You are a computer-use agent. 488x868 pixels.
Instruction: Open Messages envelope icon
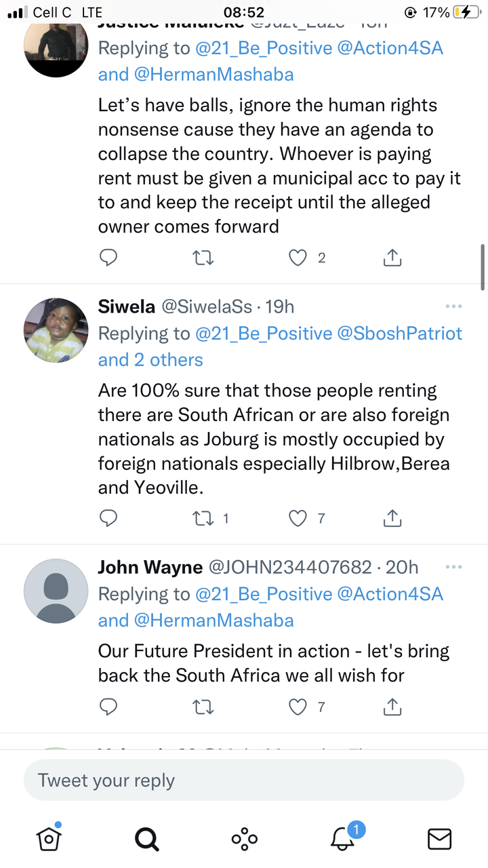440,840
